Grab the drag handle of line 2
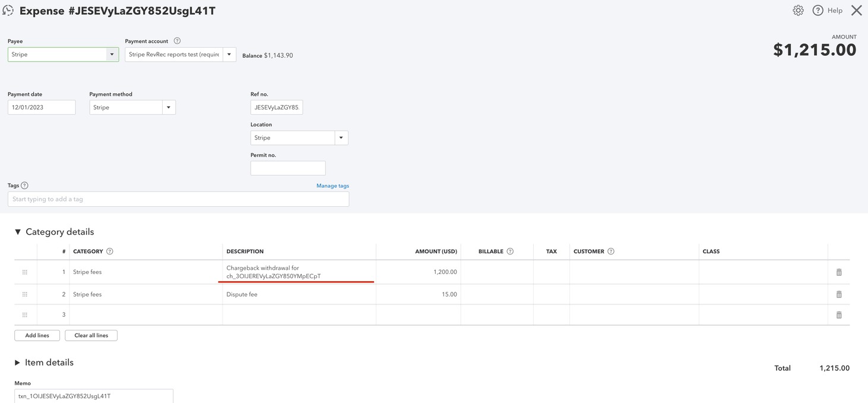Screen dimensions: 868x403 [25, 294]
